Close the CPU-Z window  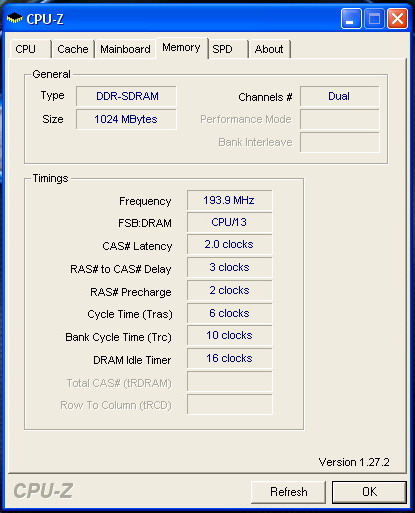click(397, 19)
